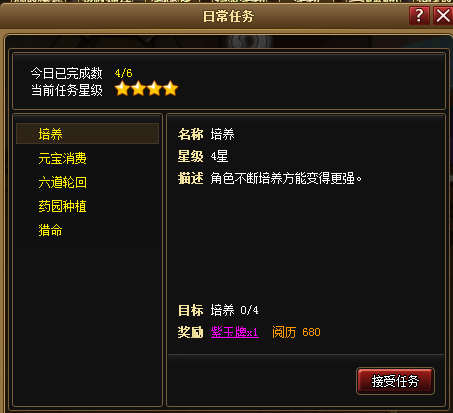The width and height of the screenshot is (453, 413).
Task: Click the 4星 star level value
Action: (219, 156)
